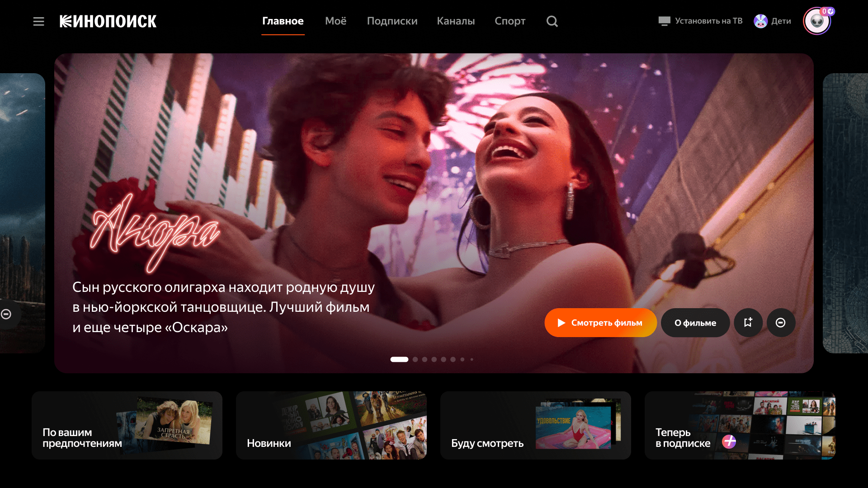Viewport: 868px width, 488px height.
Task: Add Anora to watchlist with bookmark icon
Action: point(748,323)
